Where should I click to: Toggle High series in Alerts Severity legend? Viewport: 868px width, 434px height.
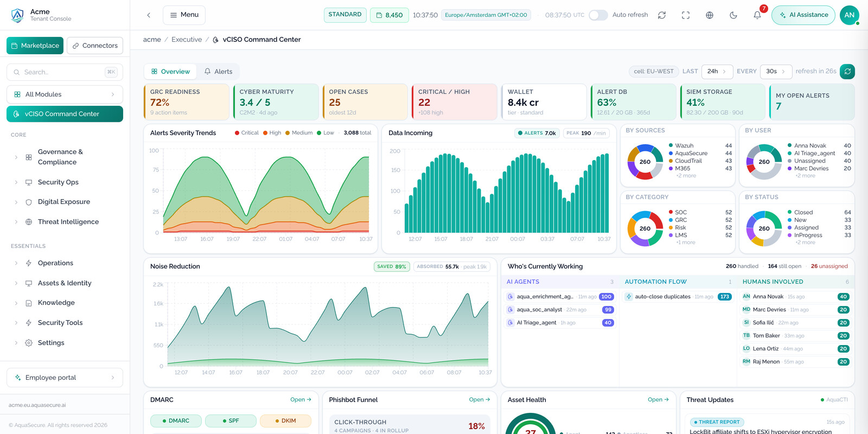(x=272, y=133)
